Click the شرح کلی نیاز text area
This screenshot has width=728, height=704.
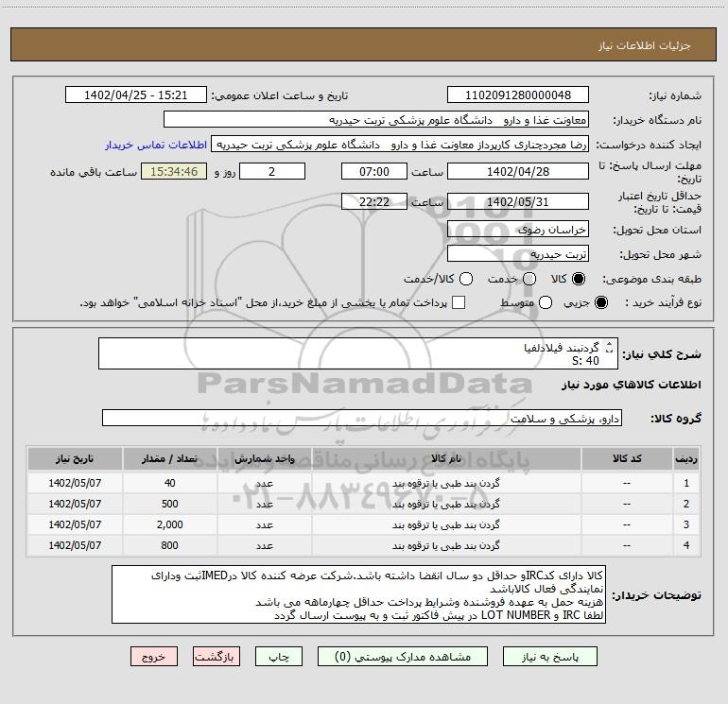(358, 353)
